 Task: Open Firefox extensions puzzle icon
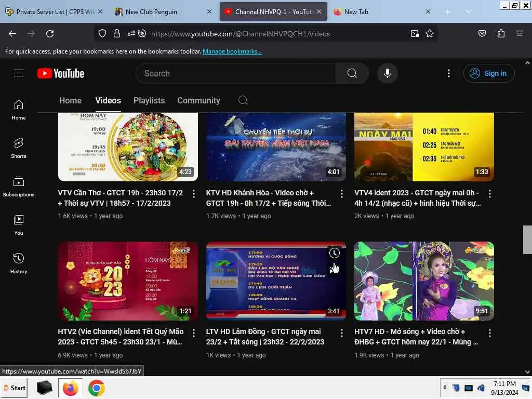pyautogui.click(x=501, y=34)
